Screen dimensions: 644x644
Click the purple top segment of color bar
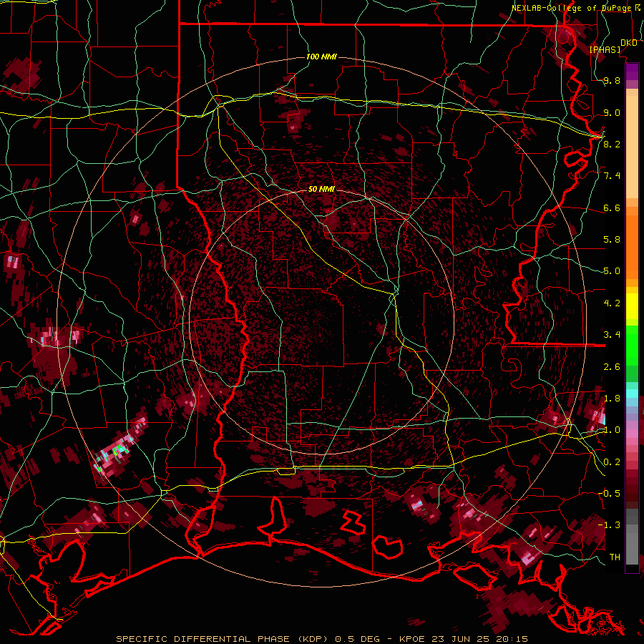click(x=632, y=72)
